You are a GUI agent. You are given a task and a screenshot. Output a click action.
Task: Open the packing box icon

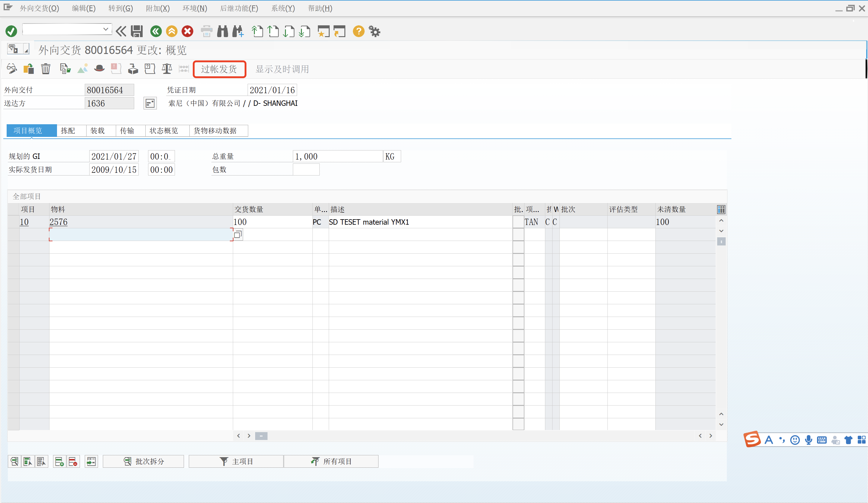(133, 69)
